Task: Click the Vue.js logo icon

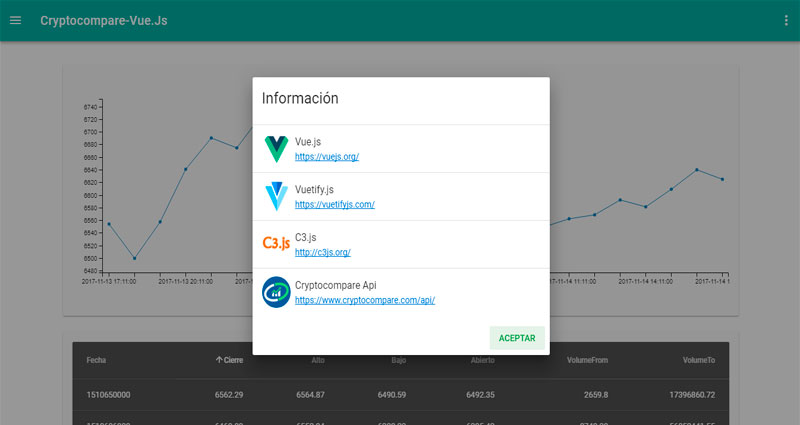Action: point(277,149)
